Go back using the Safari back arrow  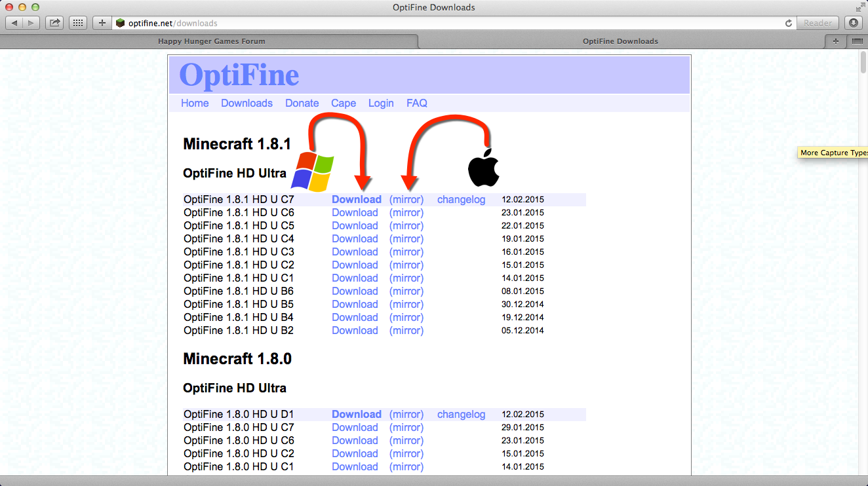coord(14,23)
